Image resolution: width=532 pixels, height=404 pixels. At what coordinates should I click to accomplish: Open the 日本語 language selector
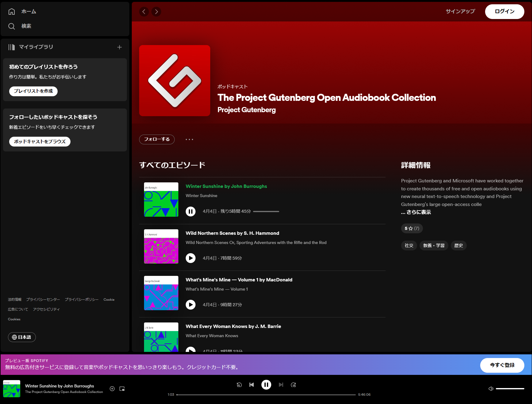[x=22, y=337]
